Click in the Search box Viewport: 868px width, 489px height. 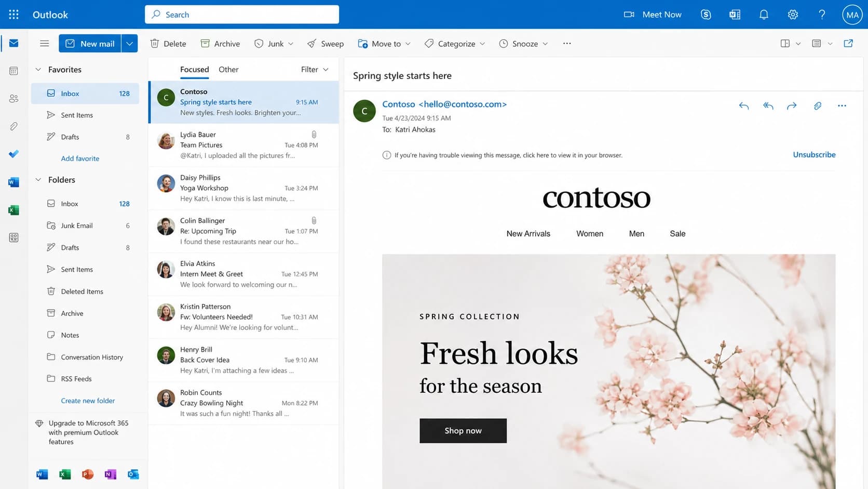242,15
